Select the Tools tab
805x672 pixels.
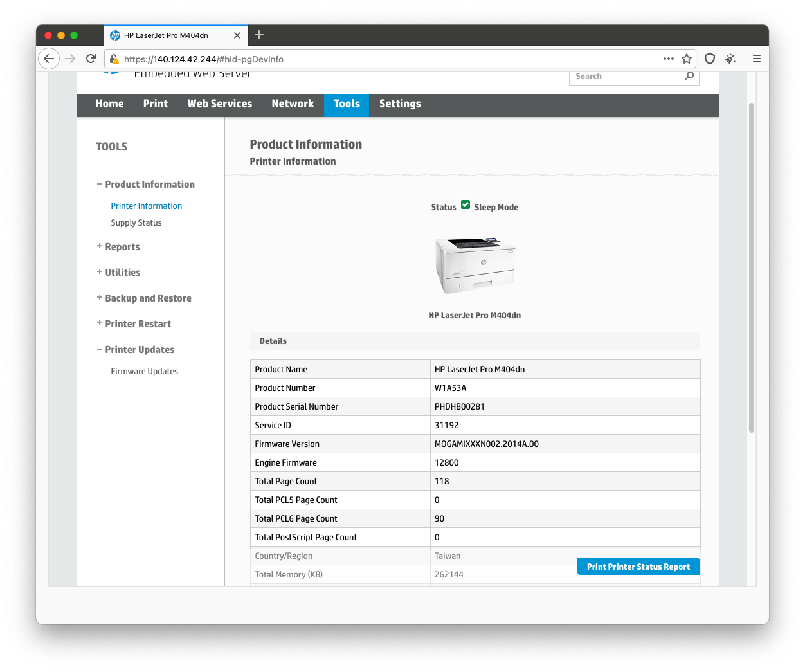point(347,104)
